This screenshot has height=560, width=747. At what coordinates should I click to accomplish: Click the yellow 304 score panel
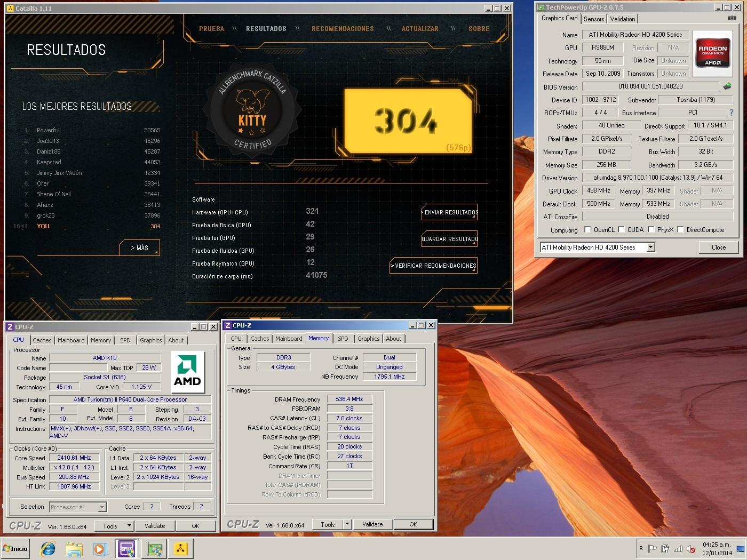click(x=408, y=121)
